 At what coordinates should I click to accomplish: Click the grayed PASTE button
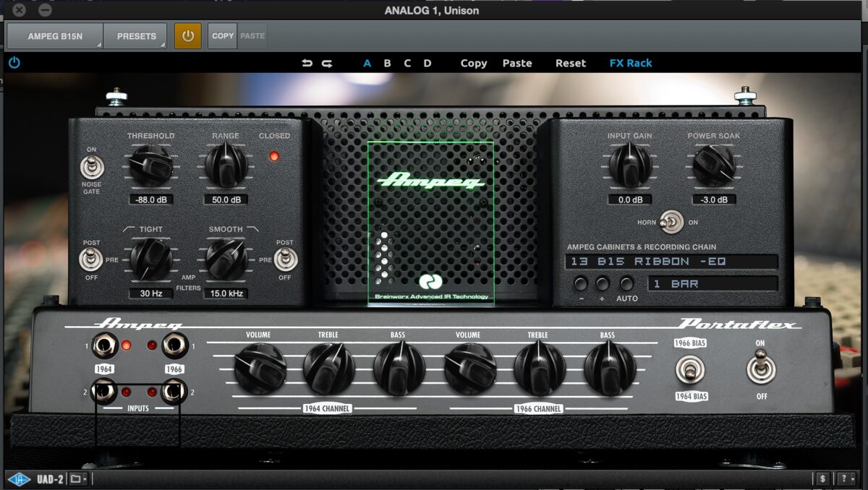click(x=252, y=35)
